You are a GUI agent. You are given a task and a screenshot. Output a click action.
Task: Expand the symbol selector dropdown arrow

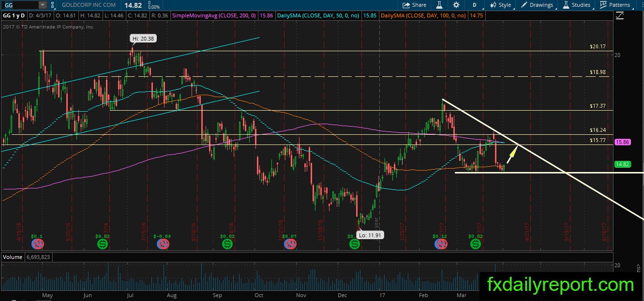[x=42, y=5]
